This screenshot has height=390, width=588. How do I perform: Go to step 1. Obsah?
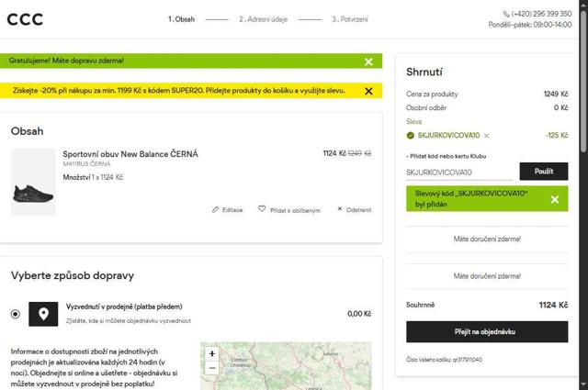click(x=181, y=19)
